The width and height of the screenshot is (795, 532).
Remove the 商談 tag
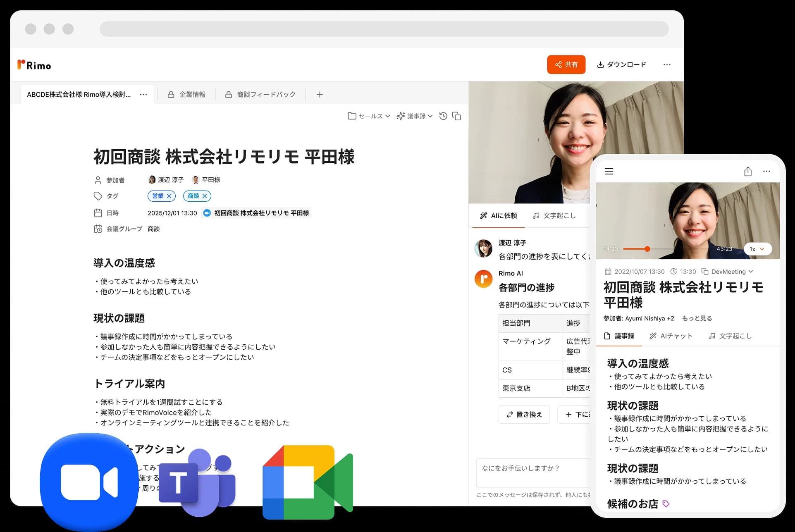[205, 196]
